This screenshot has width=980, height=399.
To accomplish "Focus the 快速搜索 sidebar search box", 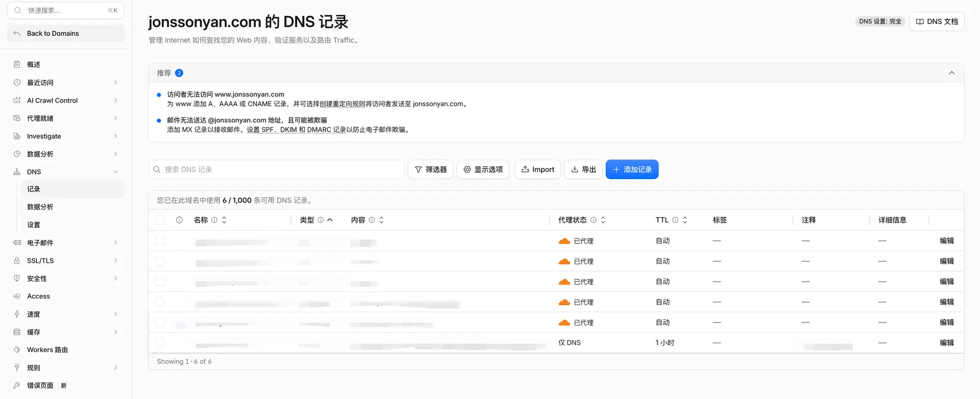I will pyautogui.click(x=66, y=10).
